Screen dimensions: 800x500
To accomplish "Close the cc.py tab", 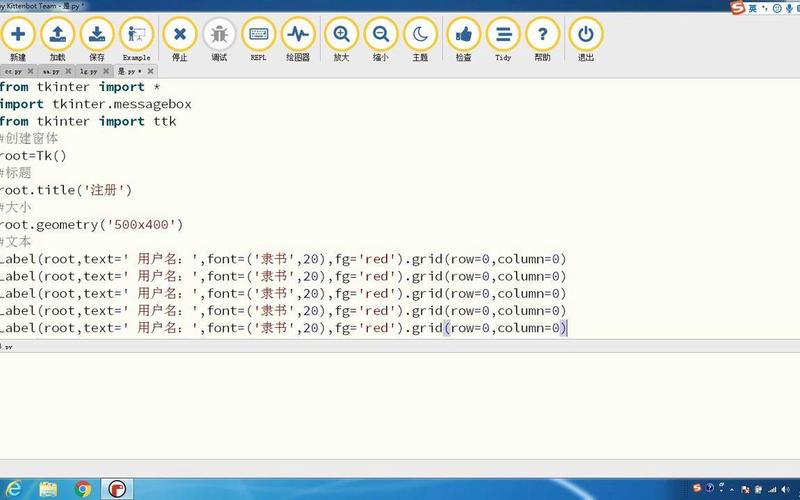I will [x=31, y=71].
